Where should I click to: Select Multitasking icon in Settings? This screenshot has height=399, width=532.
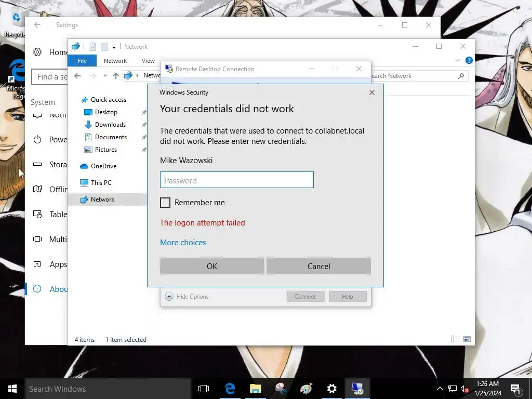click(37, 239)
